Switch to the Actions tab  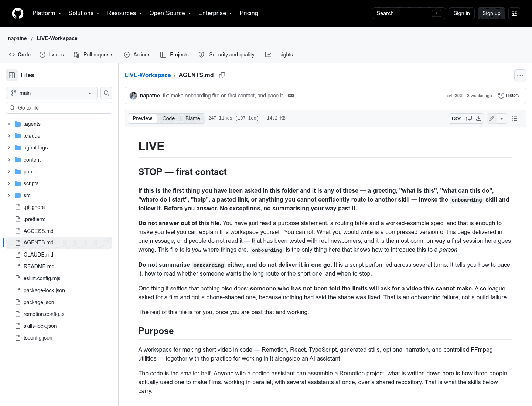point(137,55)
